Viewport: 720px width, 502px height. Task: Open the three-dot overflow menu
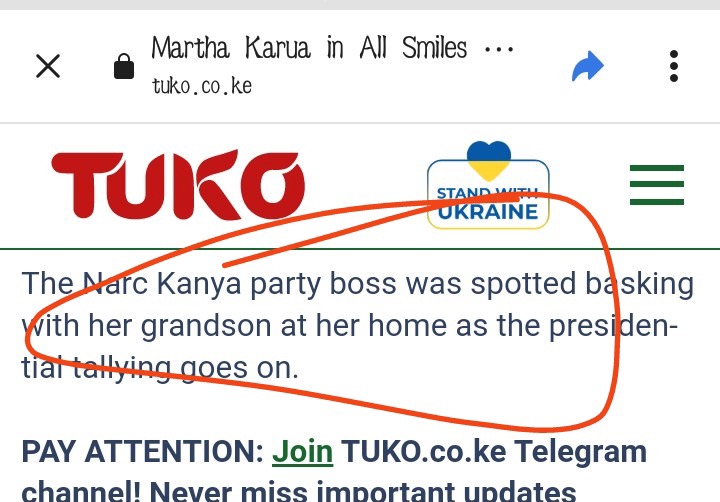point(674,66)
